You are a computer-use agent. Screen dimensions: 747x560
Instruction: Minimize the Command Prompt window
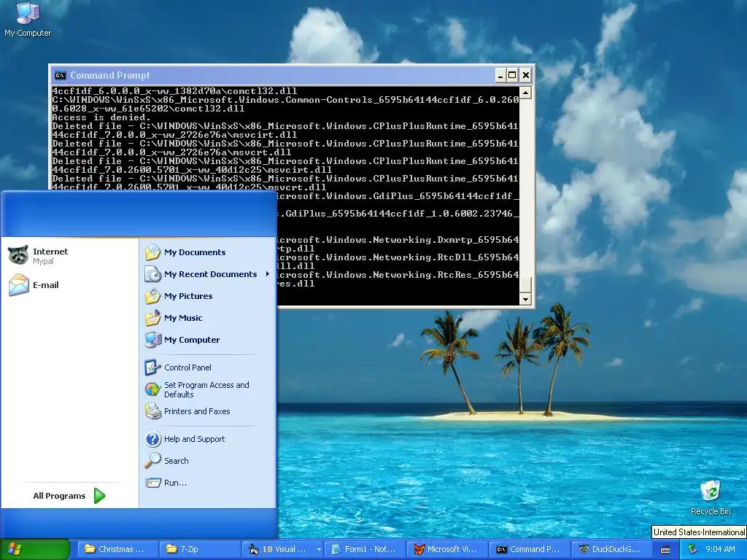500,75
